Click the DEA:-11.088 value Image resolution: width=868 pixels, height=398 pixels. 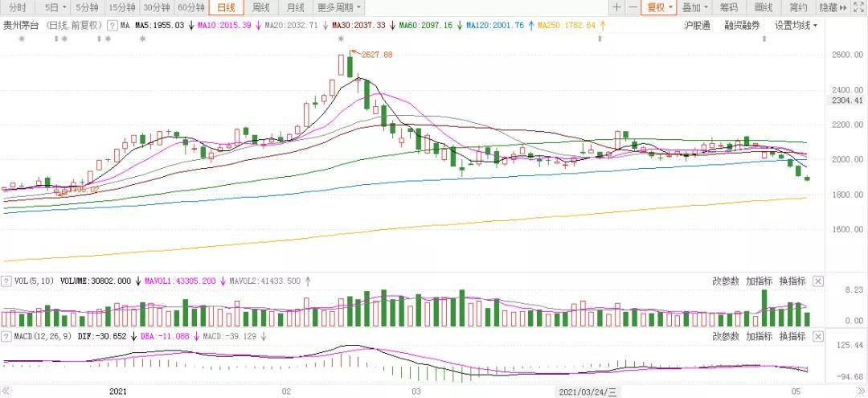coord(165,336)
